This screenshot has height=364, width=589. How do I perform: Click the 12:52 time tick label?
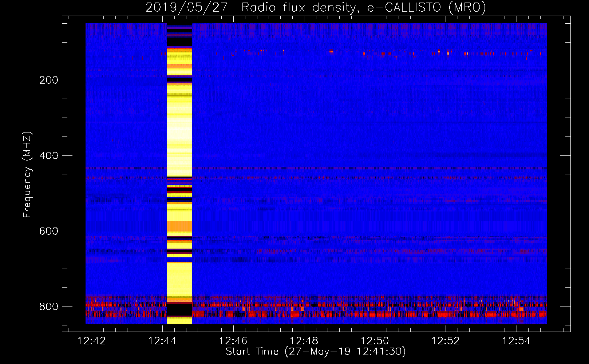(x=446, y=341)
